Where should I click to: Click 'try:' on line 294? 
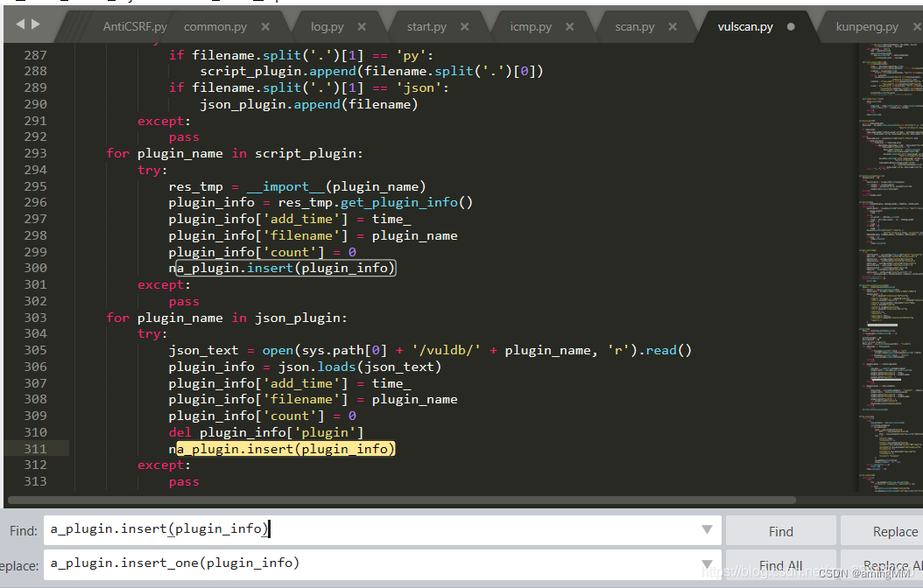point(152,170)
